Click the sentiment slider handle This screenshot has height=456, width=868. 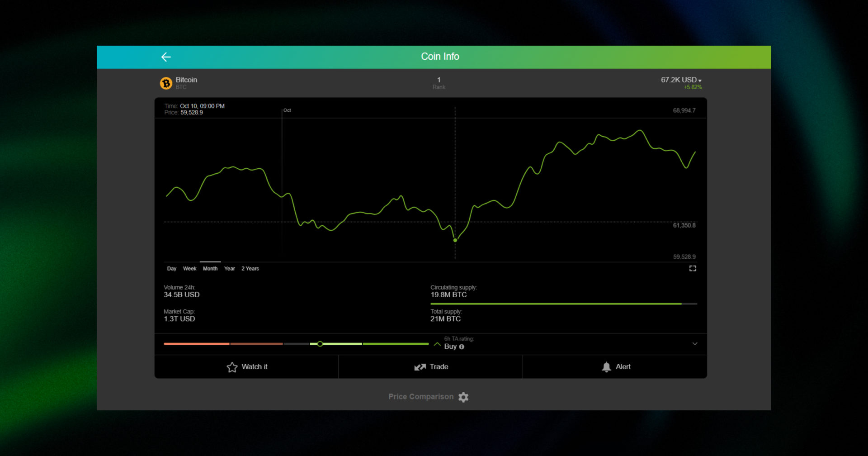(x=320, y=344)
